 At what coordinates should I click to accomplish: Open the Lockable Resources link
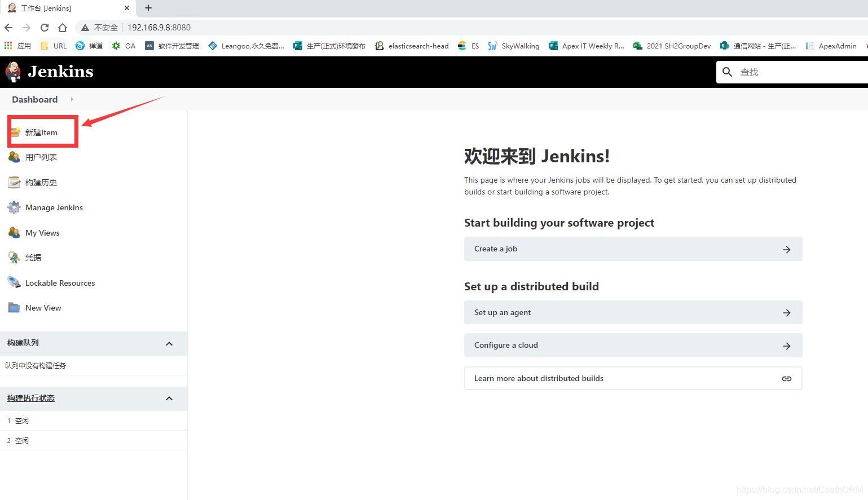pos(60,283)
